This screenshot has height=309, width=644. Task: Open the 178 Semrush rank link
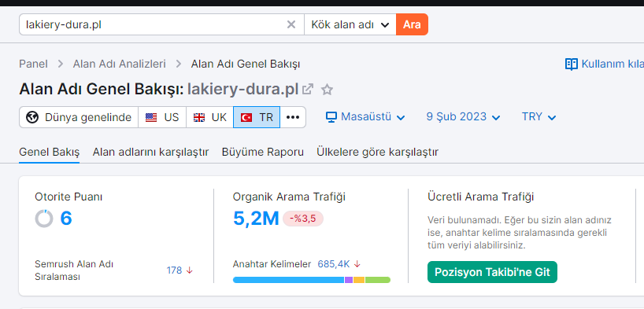point(174,270)
